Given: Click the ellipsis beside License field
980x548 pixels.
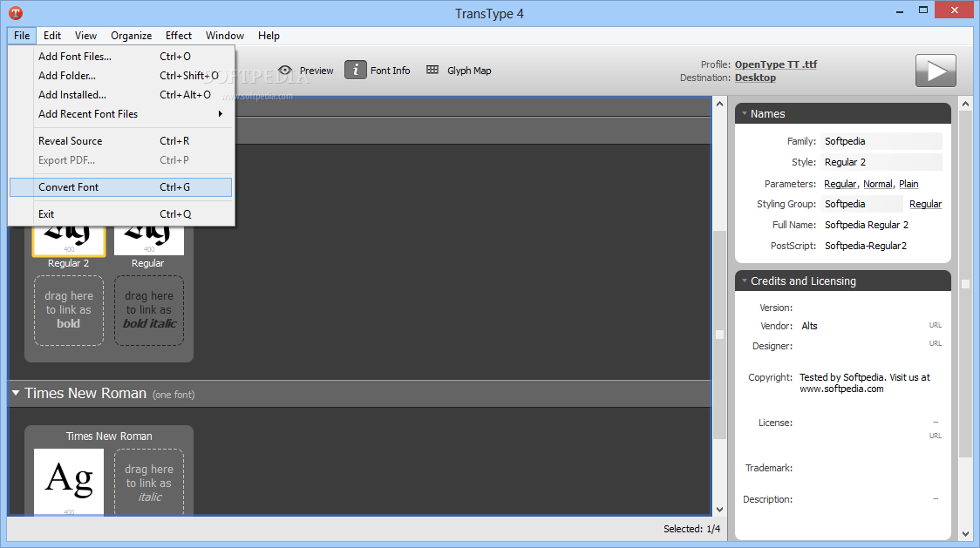Looking at the screenshot, I should click(936, 423).
